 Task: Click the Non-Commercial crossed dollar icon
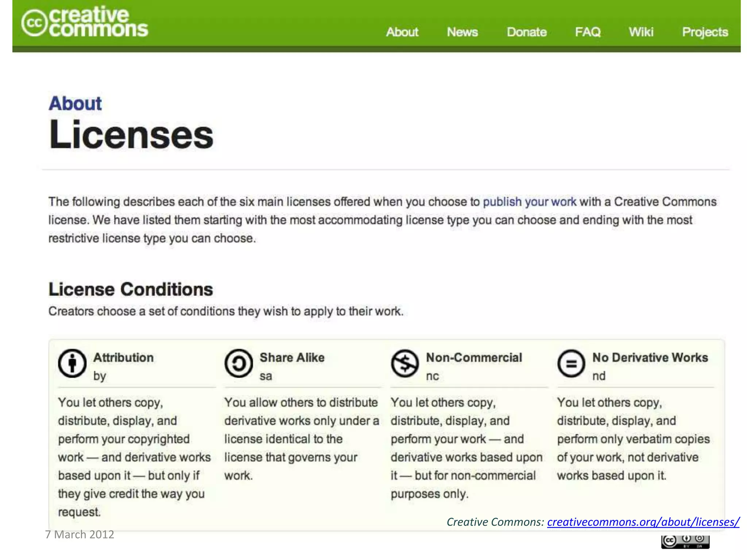[405, 363]
